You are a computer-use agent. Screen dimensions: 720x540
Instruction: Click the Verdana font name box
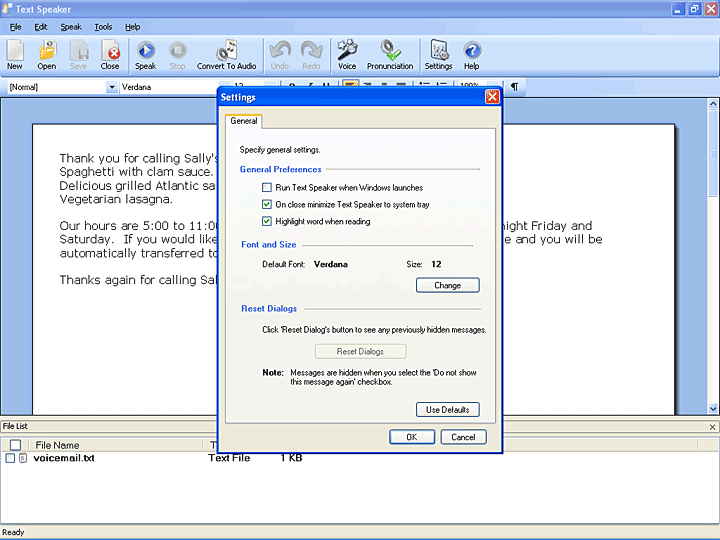(170, 87)
